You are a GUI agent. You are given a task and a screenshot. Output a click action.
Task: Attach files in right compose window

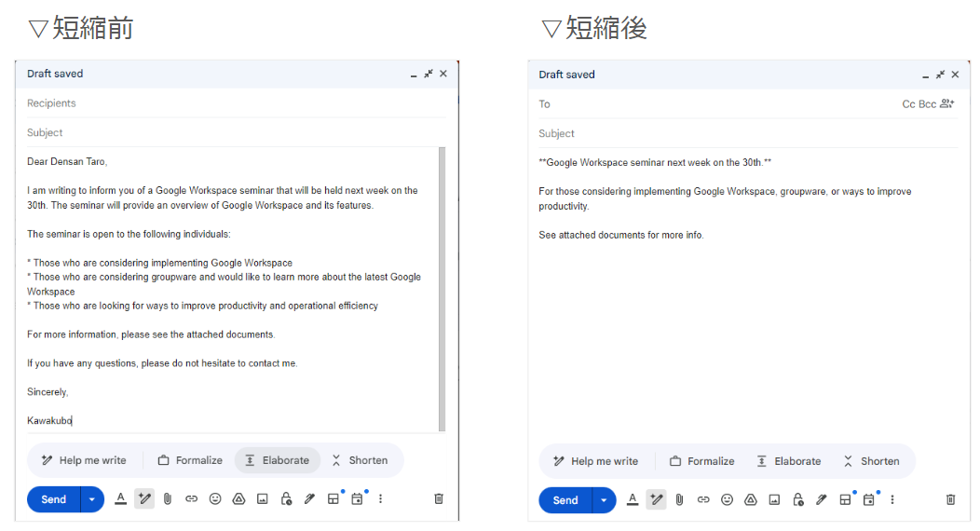click(x=679, y=499)
